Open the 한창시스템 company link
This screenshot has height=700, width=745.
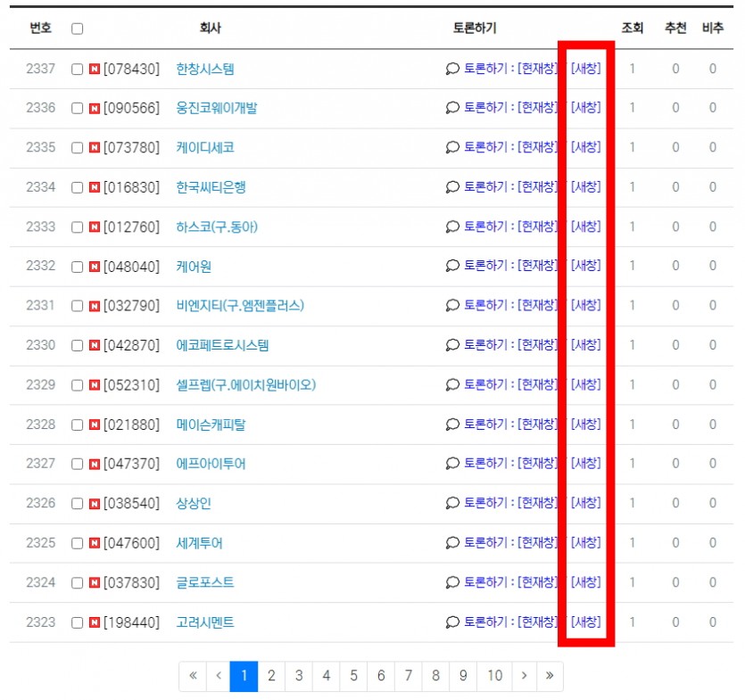[x=205, y=70]
